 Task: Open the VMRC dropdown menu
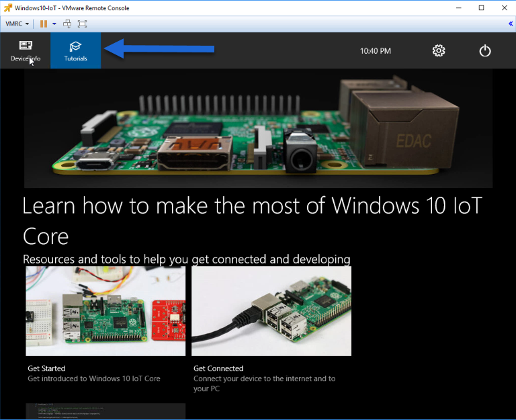pos(17,24)
